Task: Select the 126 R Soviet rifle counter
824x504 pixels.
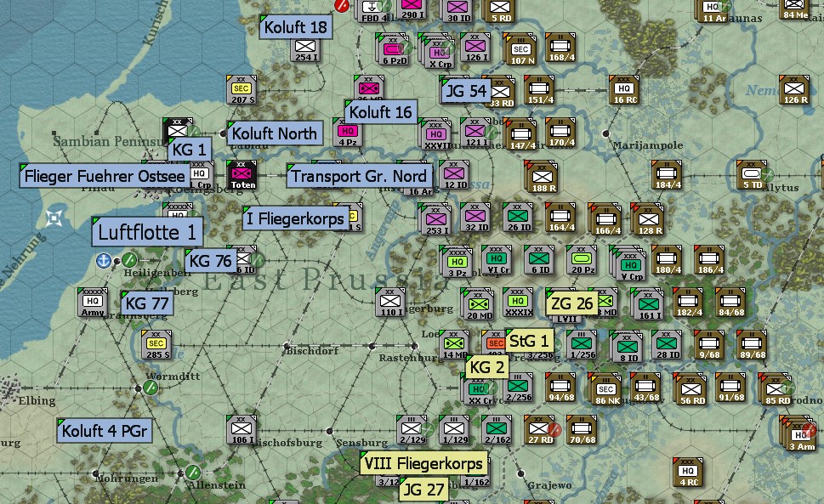Action: (794, 90)
